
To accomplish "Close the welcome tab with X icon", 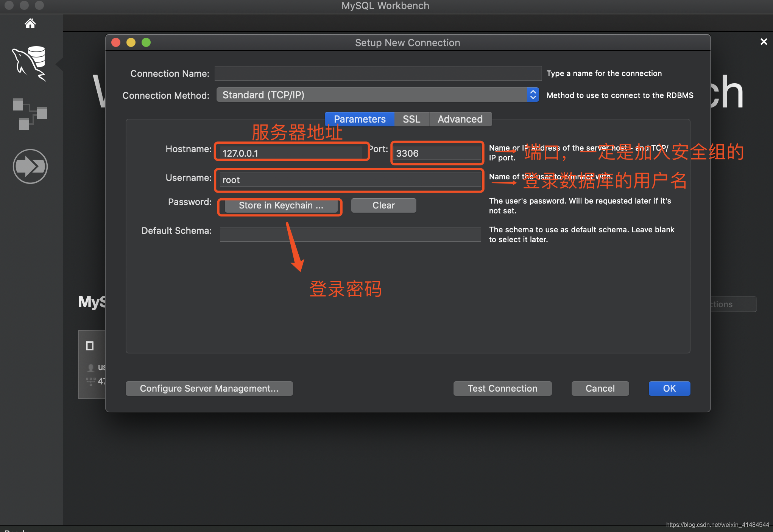I will [x=764, y=42].
